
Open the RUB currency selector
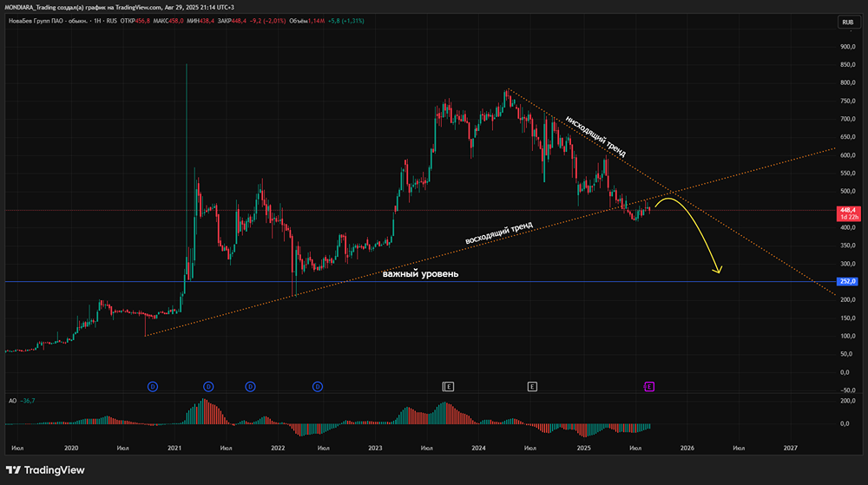point(848,22)
